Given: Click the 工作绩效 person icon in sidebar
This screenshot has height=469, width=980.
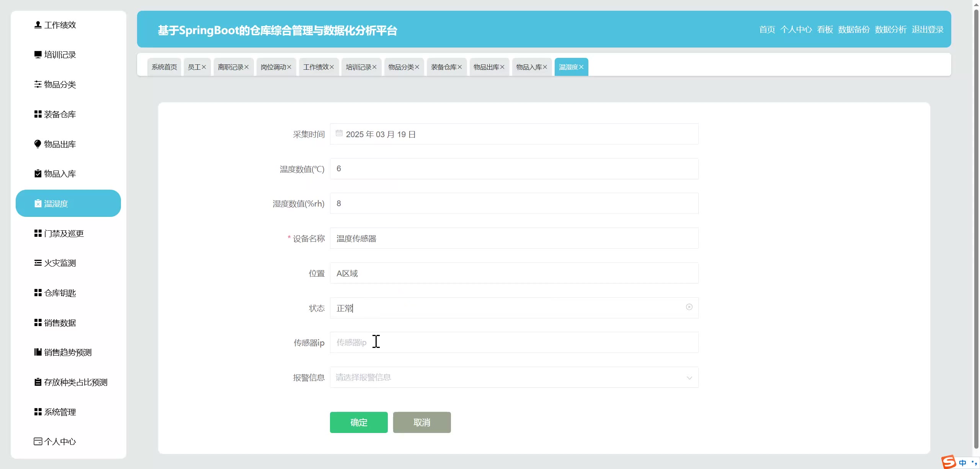Looking at the screenshot, I should click(38, 25).
